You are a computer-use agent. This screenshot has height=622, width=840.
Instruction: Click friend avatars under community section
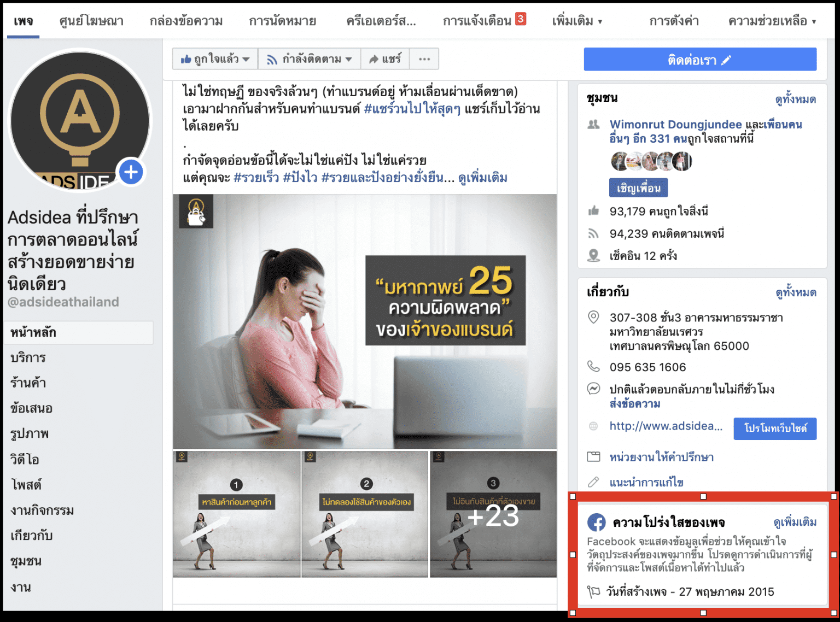pyautogui.click(x=651, y=161)
